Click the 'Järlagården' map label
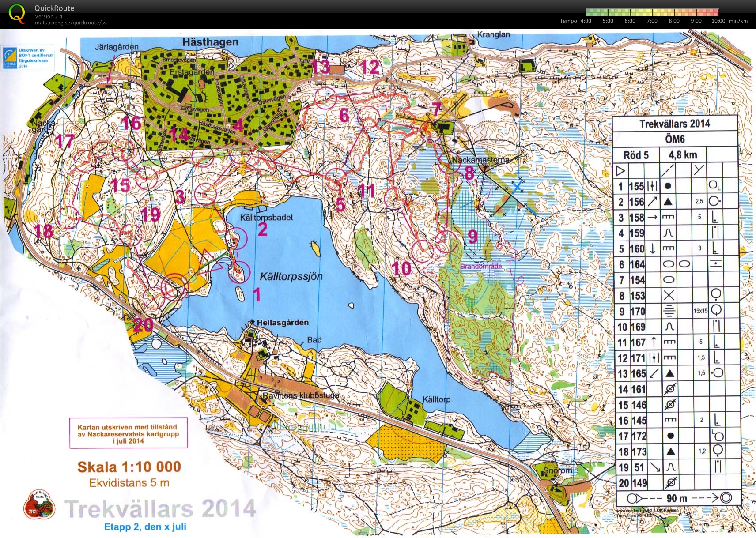Image resolution: width=756 pixels, height=538 pixels. coord(117,46)
